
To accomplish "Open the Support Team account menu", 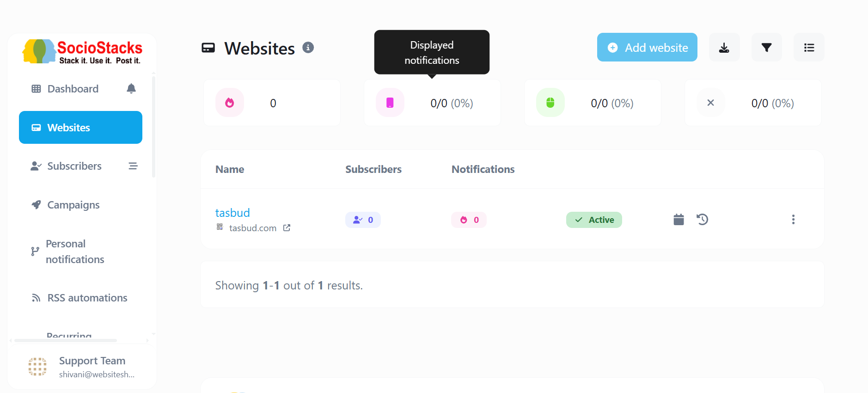I will (x=82, y=367).
